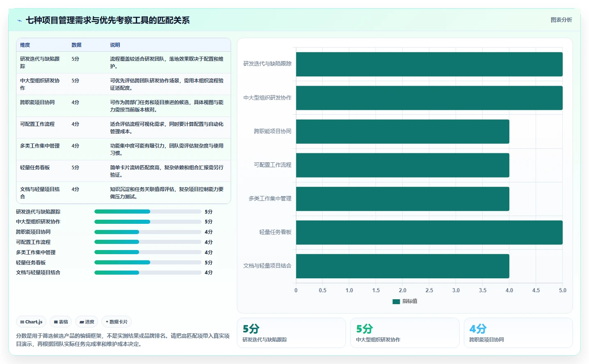Select the 表格 tag chip
The width and height of the screenshot is (589, 364).
(61, 322)
